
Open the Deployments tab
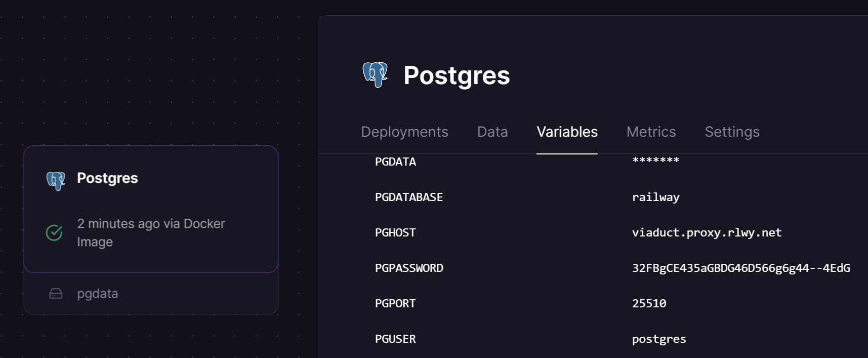[x=404, y=132]
